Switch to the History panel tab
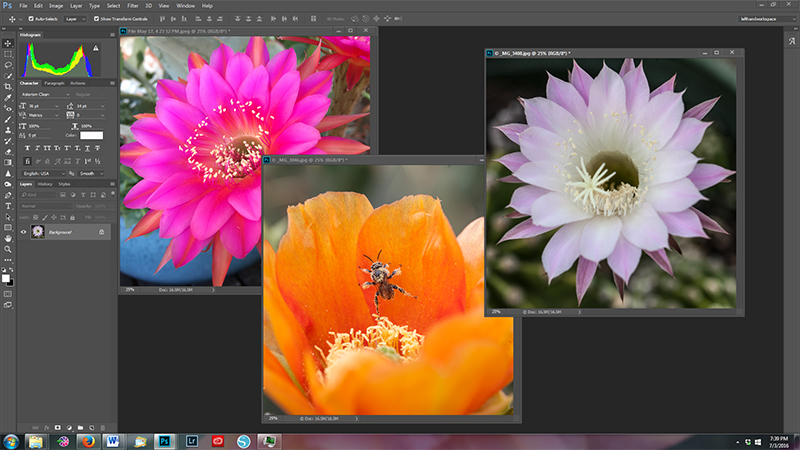 click(44, 184)
